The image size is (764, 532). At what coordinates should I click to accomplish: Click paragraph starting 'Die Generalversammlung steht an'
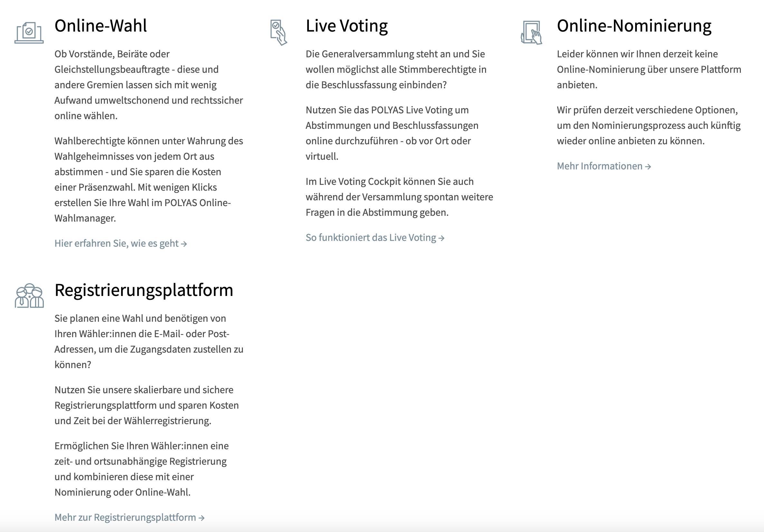click(x=396, y=70)
